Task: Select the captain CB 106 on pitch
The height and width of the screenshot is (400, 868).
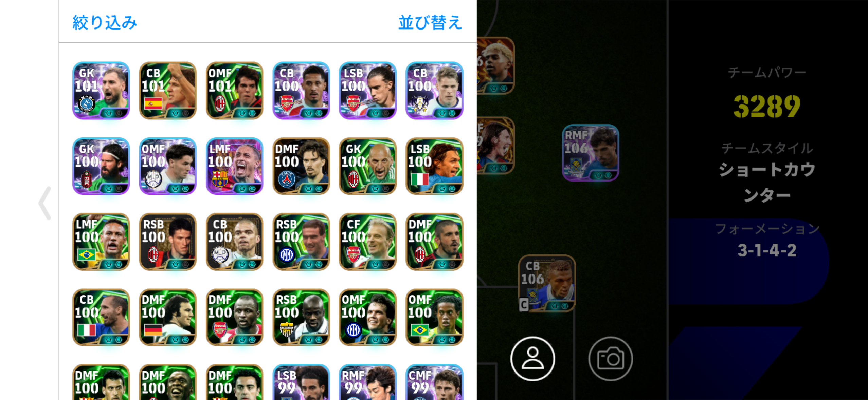Action: (x=547, y=283)
